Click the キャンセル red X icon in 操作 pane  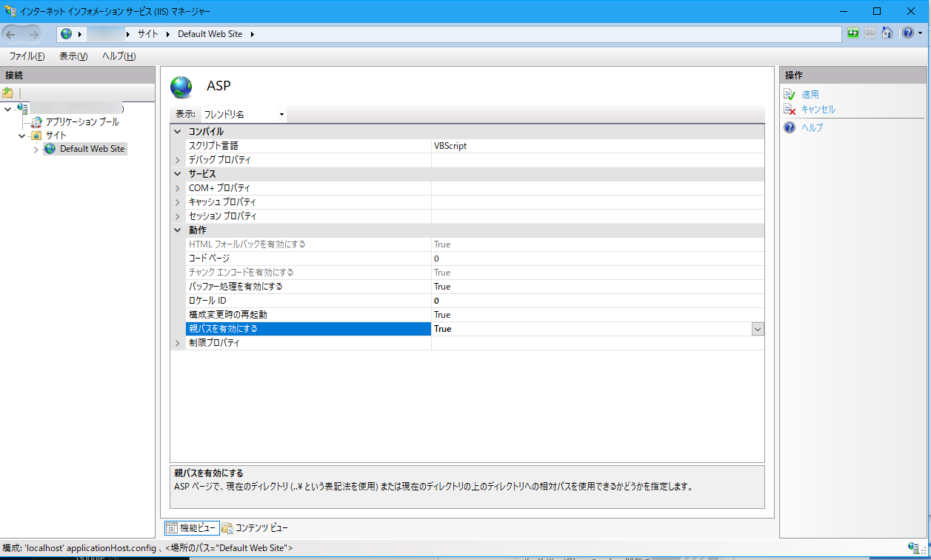[x=790, y=110]
